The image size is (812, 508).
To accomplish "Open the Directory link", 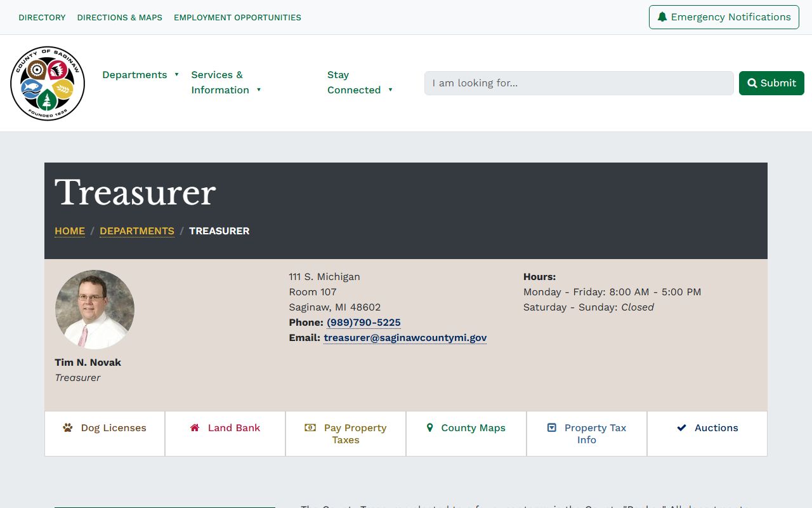I will (x=42, y=18).
